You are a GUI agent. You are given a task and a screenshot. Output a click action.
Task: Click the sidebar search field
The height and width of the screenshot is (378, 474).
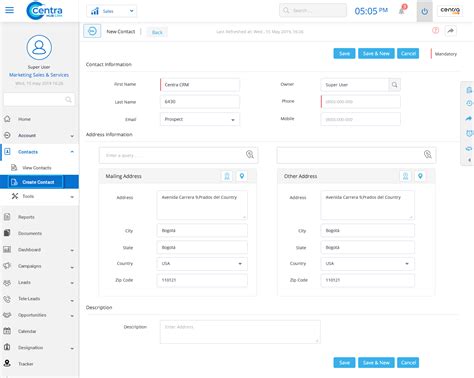pyautogui.click(x=39, y=99)
